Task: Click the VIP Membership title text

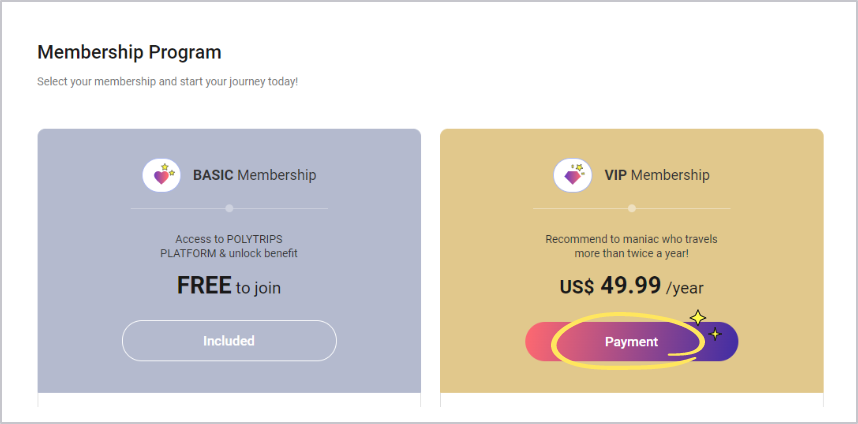Action: (x=657, y=175)
